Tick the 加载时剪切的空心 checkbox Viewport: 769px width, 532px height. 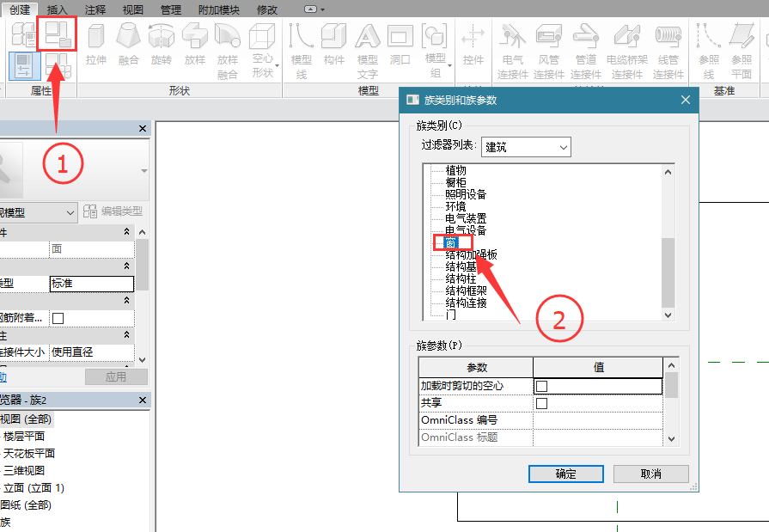click(541, 386)
